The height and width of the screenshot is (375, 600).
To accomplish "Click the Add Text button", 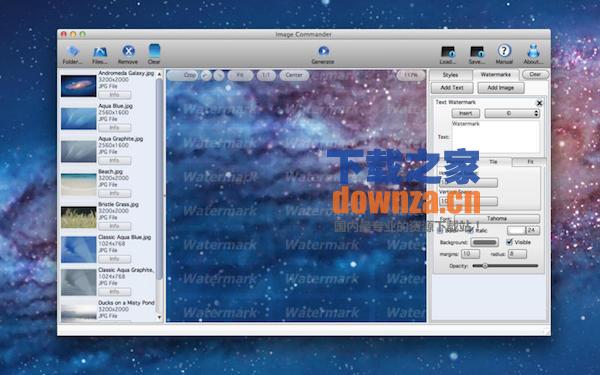I will click(x=452, y=88).
